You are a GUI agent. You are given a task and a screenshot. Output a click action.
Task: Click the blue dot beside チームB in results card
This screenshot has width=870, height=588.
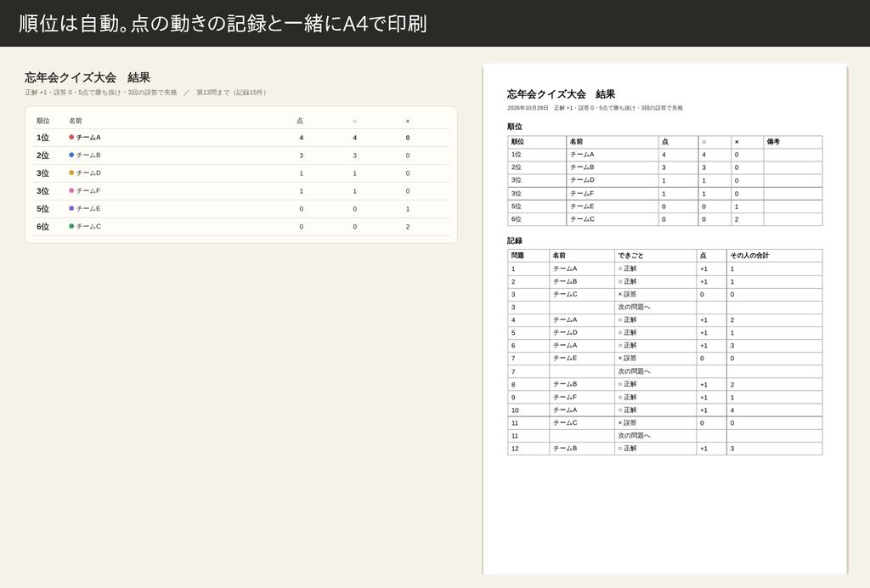click(71, 155)
